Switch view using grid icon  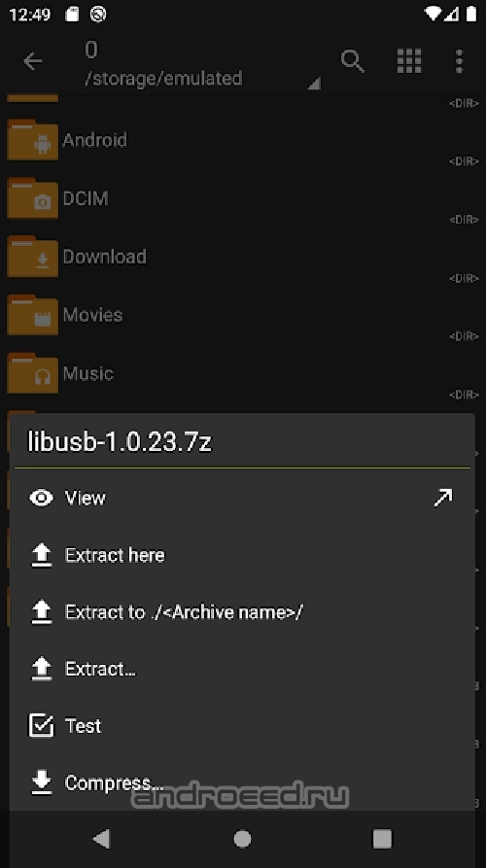click(409, 61)
